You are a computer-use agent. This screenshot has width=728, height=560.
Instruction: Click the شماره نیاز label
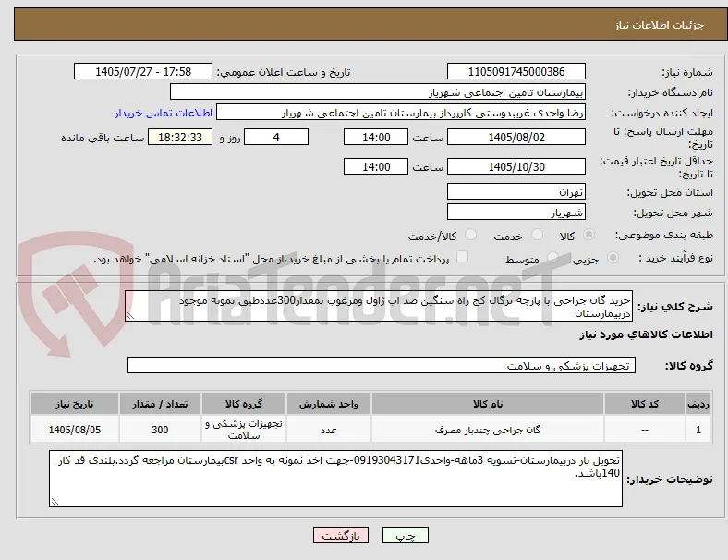687,72
